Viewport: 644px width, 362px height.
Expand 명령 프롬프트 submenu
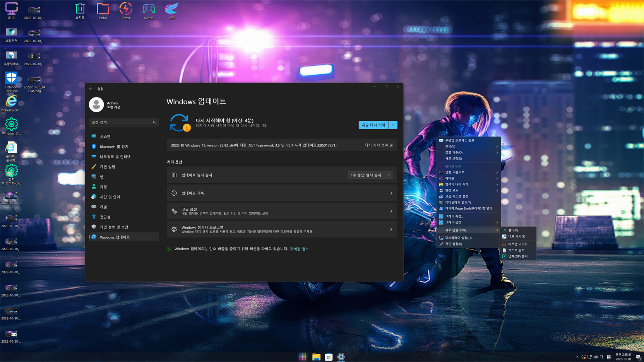pos(469,172)
